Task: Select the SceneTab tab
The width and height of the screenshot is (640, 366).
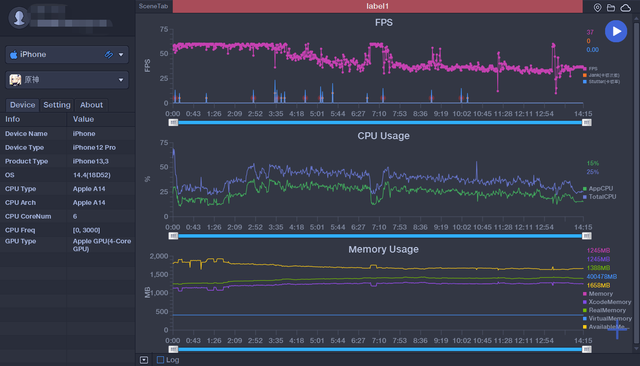Action: [153, 6]
